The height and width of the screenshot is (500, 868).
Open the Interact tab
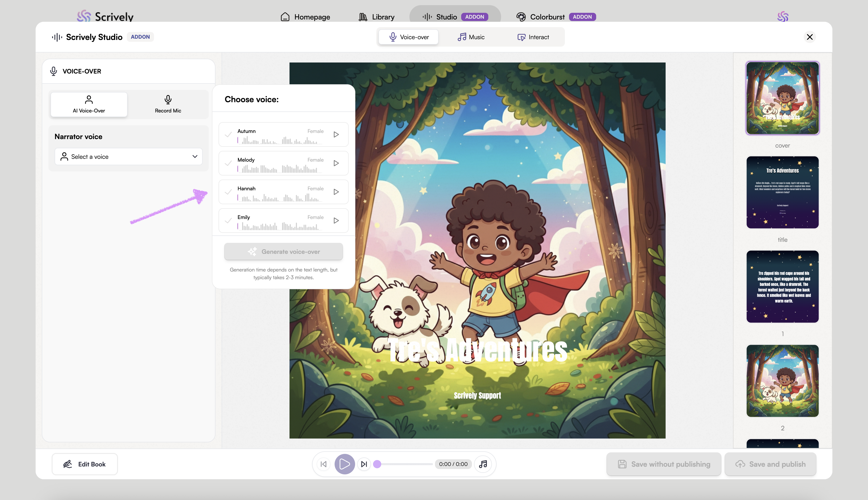533,37
